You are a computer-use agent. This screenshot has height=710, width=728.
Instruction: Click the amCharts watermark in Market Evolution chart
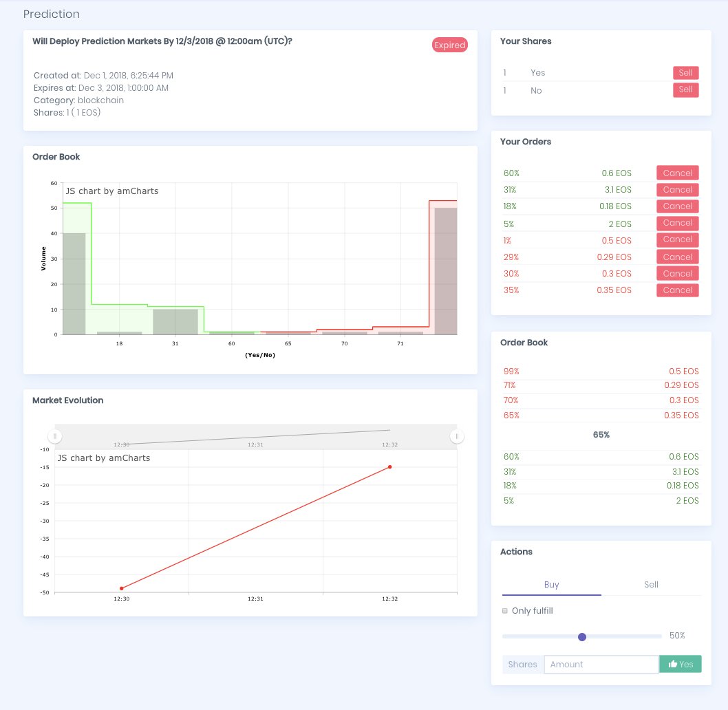pyautogui.click(x=105, y=457)
